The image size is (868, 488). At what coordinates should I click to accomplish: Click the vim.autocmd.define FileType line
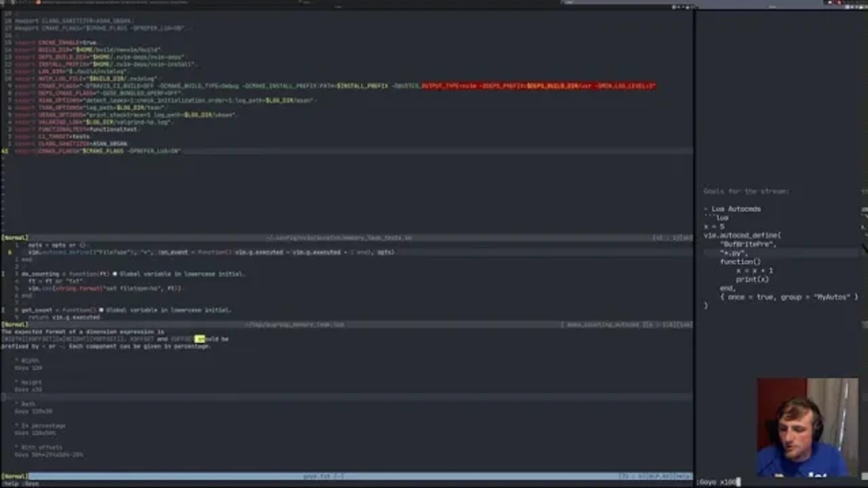coord(211,252)
